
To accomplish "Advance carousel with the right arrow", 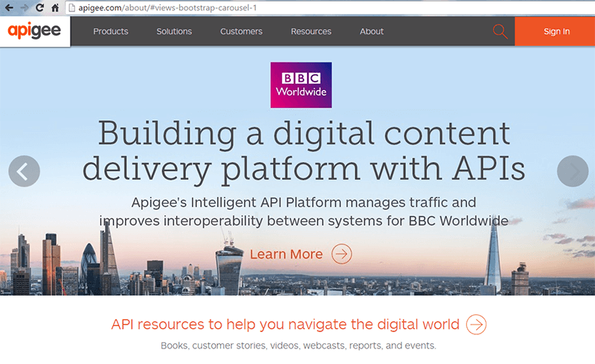I will (x=572, y=171).
